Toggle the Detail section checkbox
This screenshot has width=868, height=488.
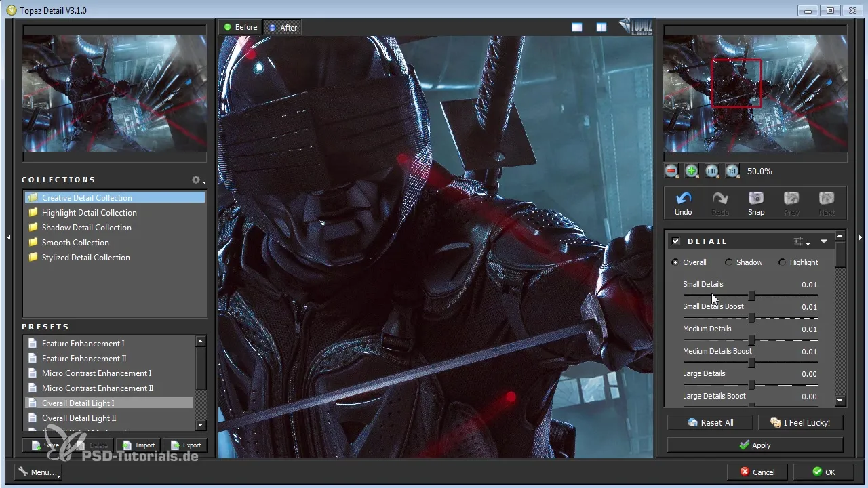[x=675, y=241]
